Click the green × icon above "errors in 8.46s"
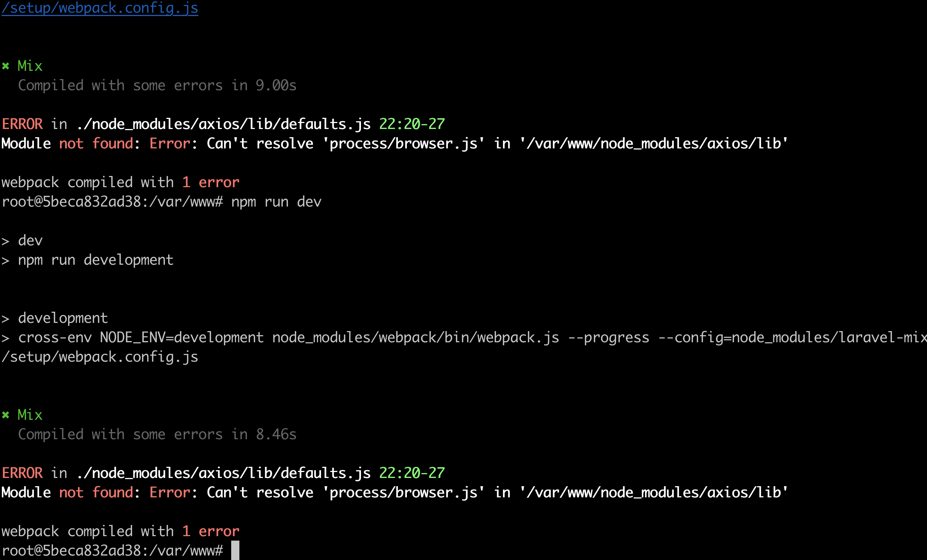Viewport: 927px width, 560px height. pyautogui.click(x=6, y=415)
